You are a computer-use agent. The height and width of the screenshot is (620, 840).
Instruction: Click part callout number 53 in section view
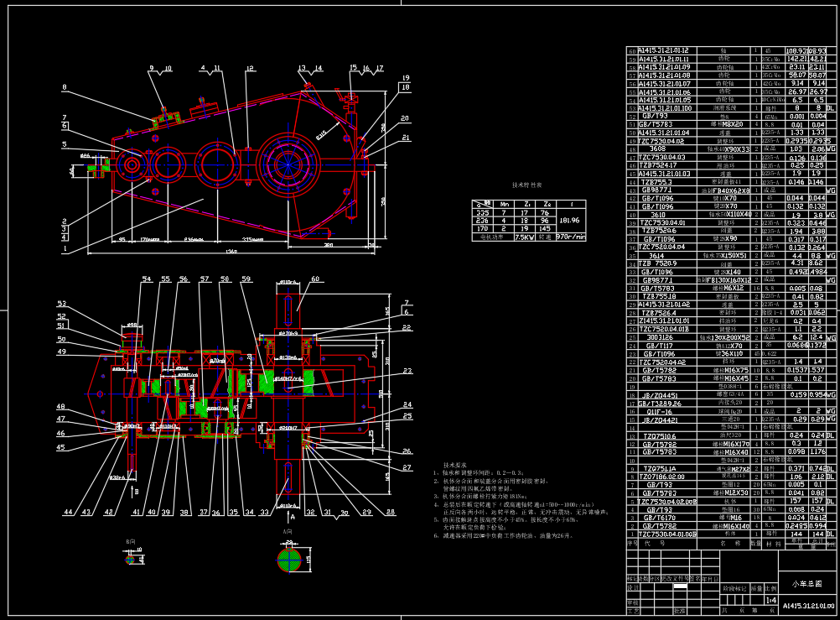pyautogui.click(x=61, y=304)
